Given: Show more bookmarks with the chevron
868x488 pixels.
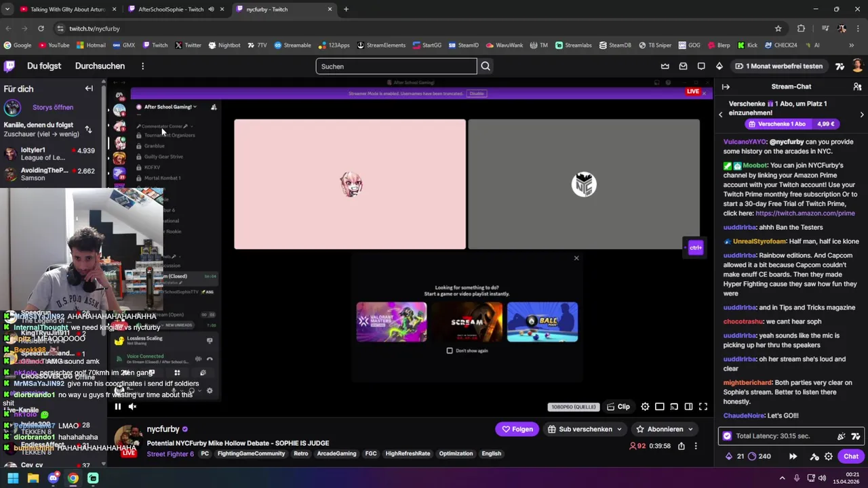Looking at the screenshot, I should [851, 45].
